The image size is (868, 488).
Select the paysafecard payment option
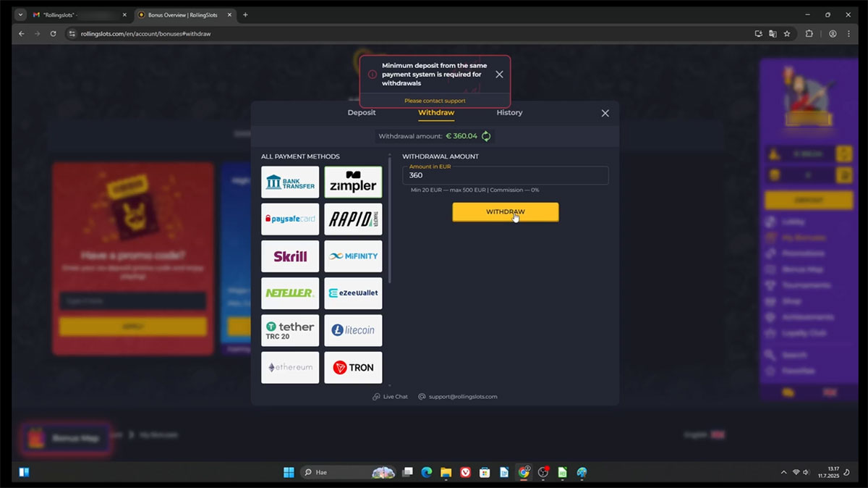[290, 219]
